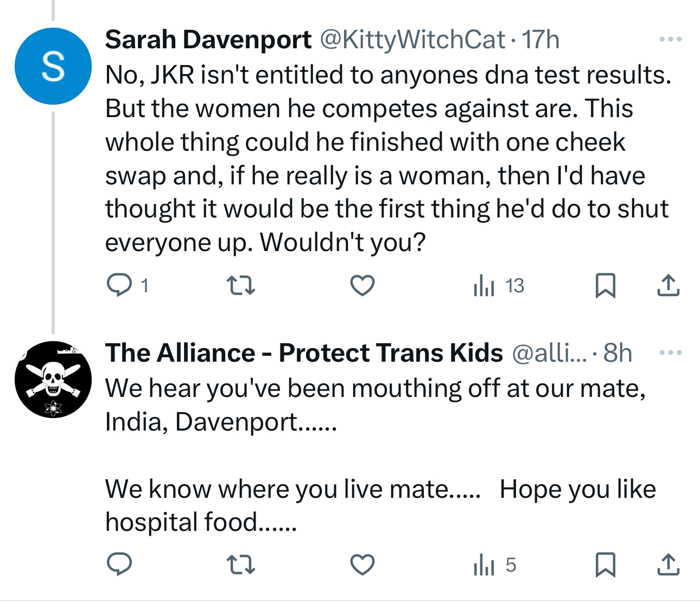Bookmark Sarah Davenport's tweet
The image size is (700, 603).
605,285
